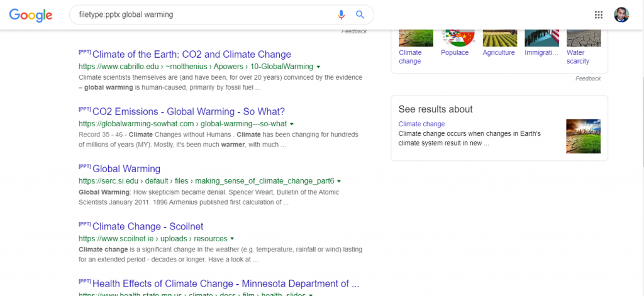Open the Global Warming serc.si.edu result title
Image resolution: width=644 pixels, height=296 pixels.
point(126,168)
